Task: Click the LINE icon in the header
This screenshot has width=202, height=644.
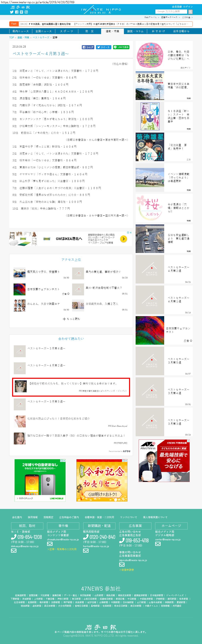Action: (22, 12)
